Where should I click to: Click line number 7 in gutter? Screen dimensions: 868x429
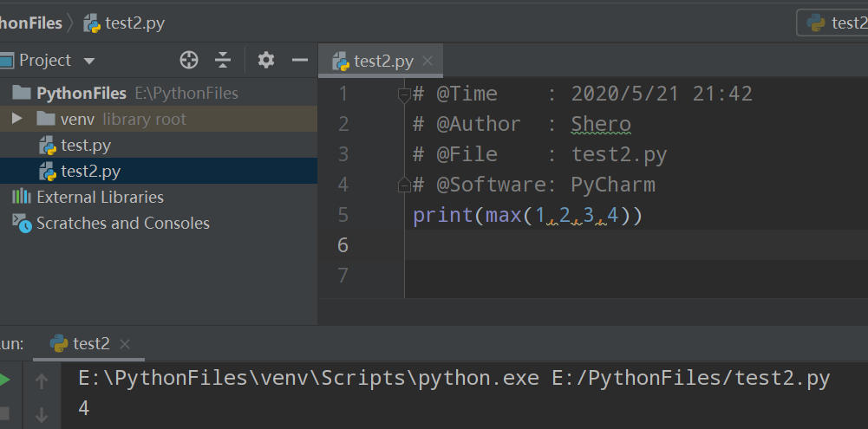coord(343,275)
